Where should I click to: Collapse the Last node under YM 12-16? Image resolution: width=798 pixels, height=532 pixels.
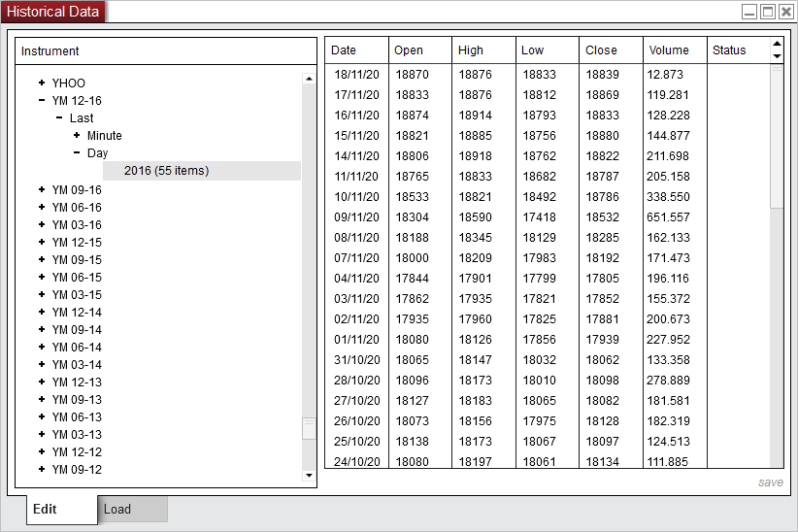[59, 117]
